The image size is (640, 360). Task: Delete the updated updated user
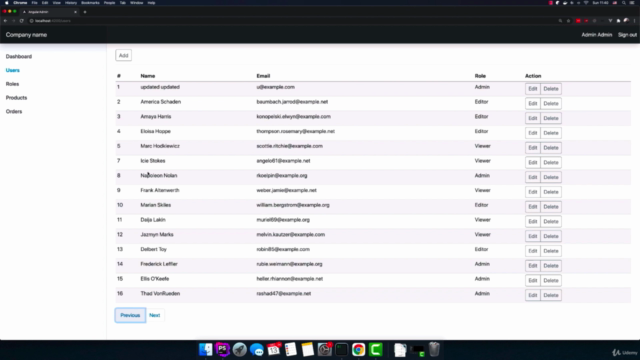click(551, 89)
